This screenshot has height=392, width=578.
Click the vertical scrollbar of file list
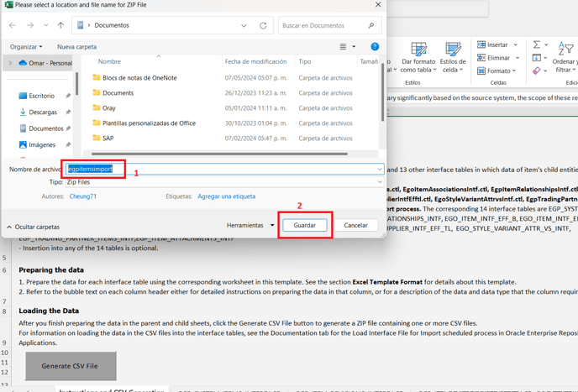point(382,92)
